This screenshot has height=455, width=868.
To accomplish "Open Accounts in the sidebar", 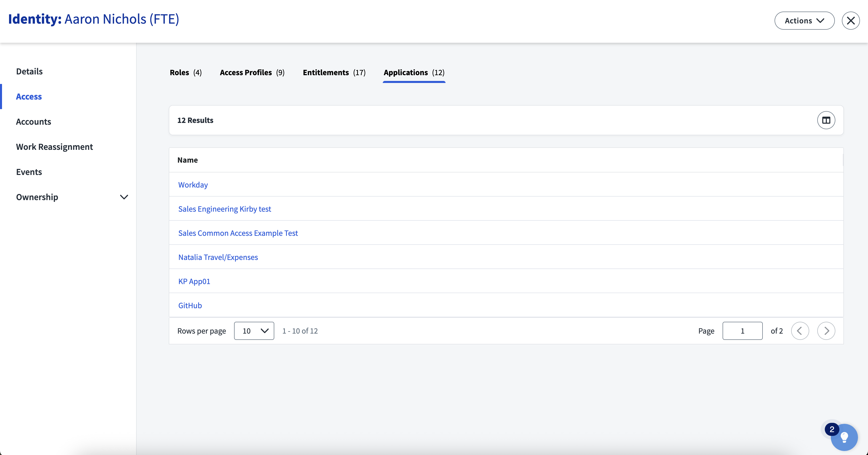I will (33, 122).
